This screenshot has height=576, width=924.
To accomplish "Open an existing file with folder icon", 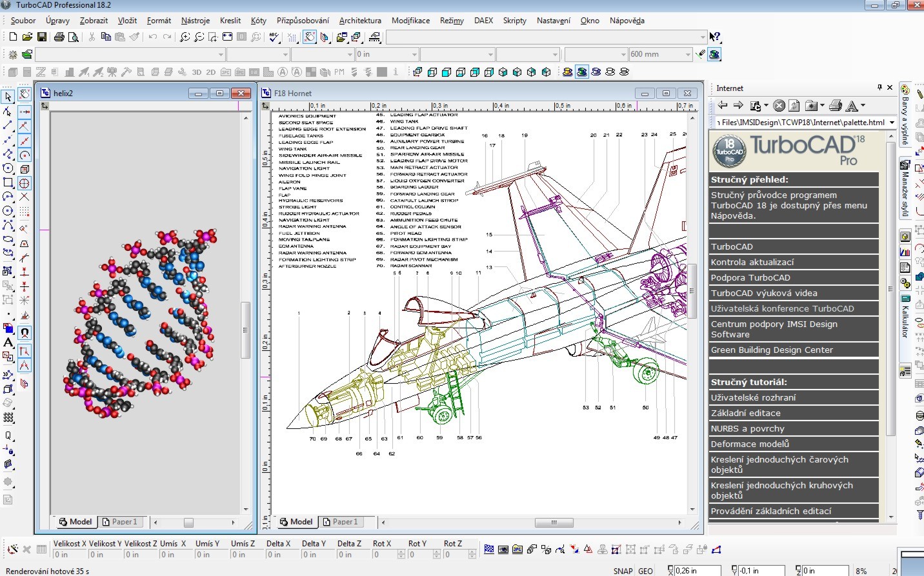I will pos(27,37).
